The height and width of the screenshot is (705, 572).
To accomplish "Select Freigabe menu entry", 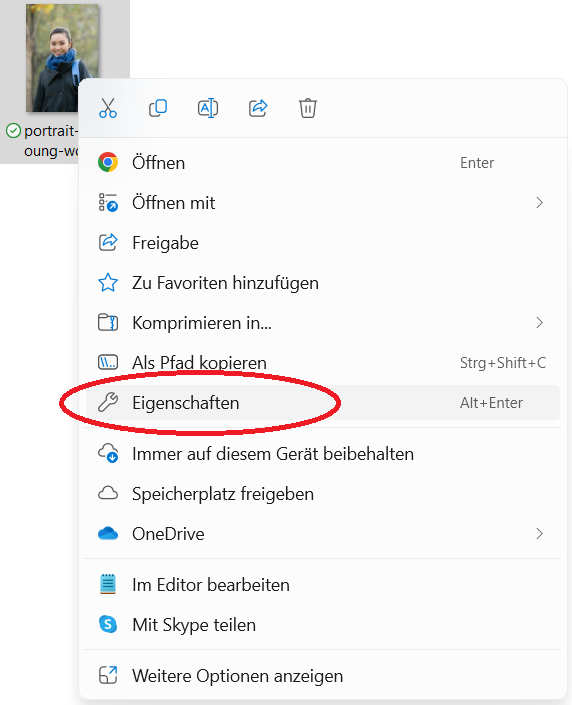I will [322, 242].
